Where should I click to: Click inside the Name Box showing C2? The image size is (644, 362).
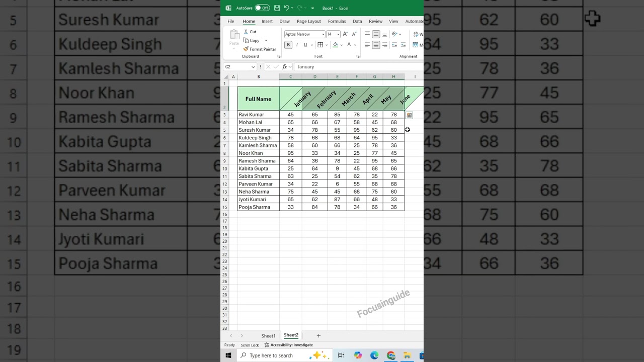[x=237, y=67]
